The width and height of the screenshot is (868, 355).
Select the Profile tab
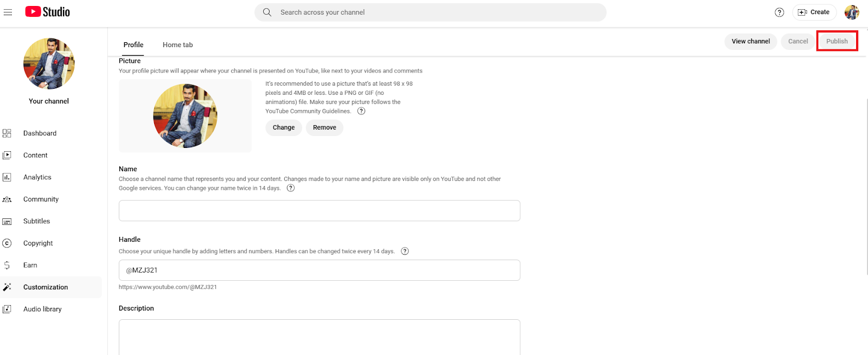pos(133,45)
